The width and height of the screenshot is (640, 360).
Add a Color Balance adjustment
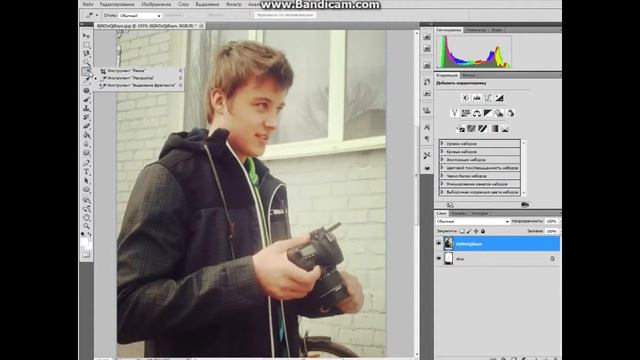pos(477,113)
